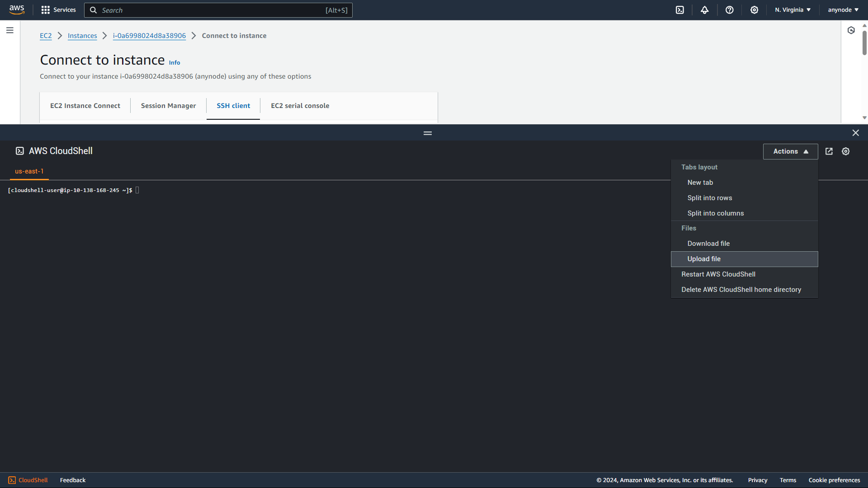Open the anynode account menu
This screenshot has height=488, width=868.
pos(843,9)
